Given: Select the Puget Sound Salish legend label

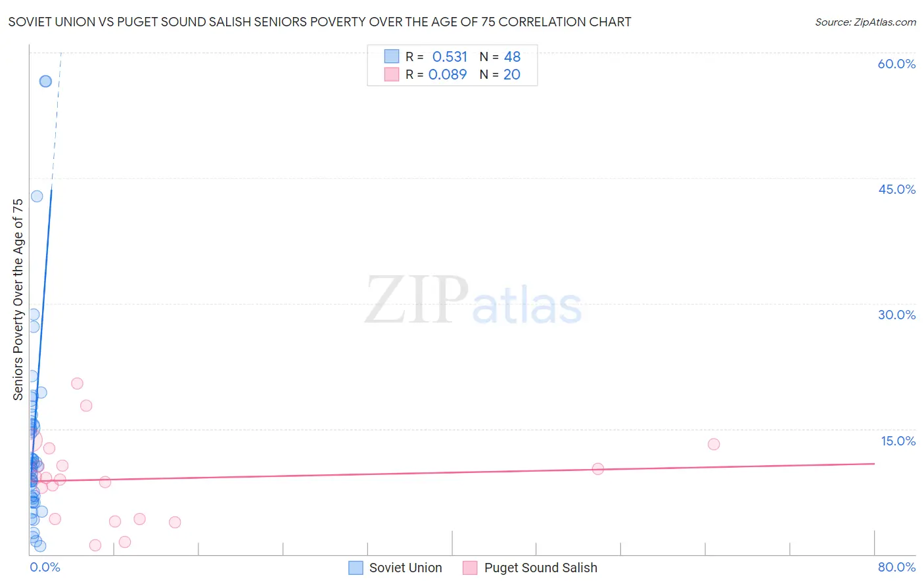Looking at the screenshot, I should coord(541,568).
